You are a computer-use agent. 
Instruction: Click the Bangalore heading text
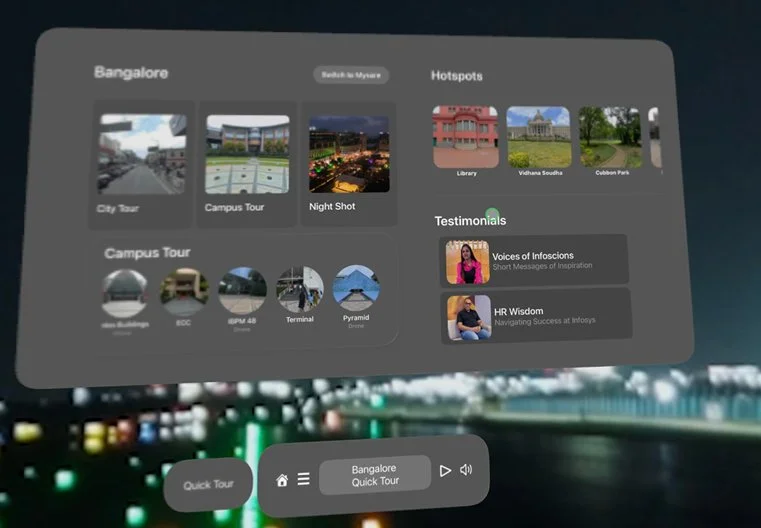[131, 73]
